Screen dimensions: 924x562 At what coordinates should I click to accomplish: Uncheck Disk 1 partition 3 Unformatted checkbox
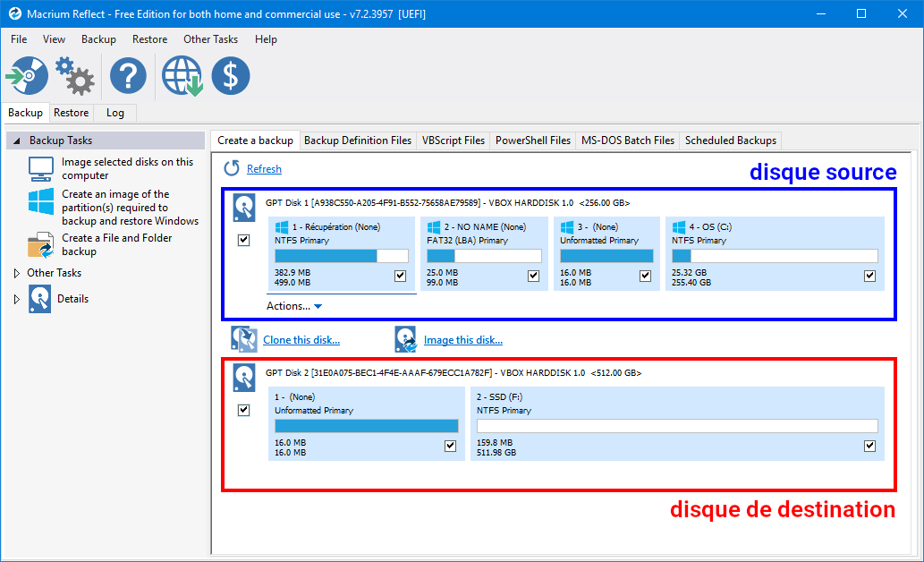point(645,276)
